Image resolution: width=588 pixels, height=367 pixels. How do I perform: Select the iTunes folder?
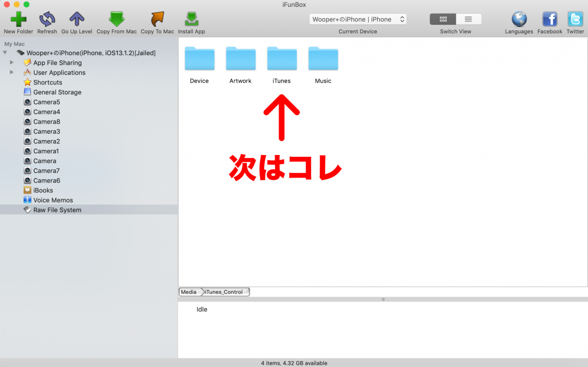[281, 65]
